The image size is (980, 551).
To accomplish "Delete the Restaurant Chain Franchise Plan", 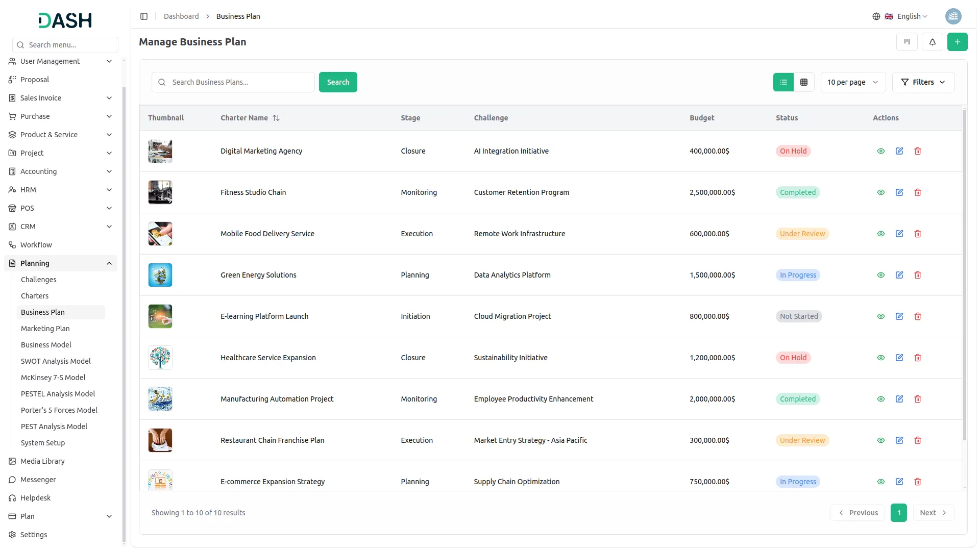I will coord(917,440).
